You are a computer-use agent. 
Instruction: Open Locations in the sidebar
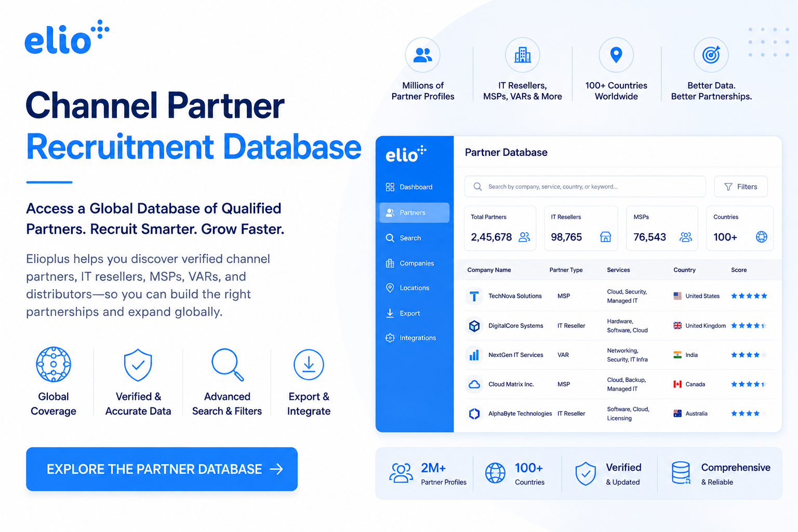pyautogui.click(x=415, y=288)
